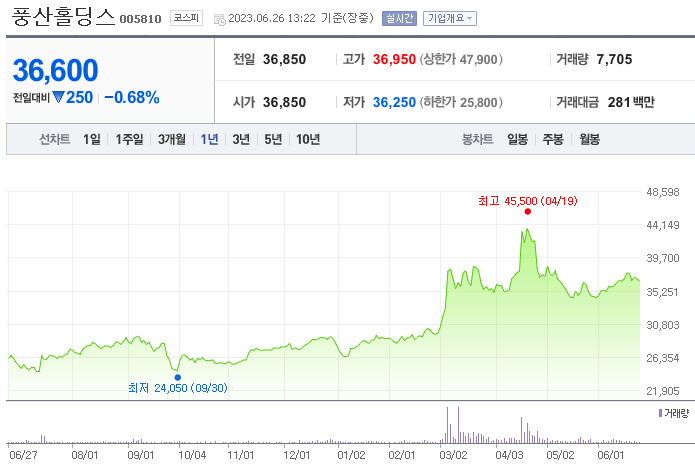Show the 5년 chart range

pyautogui.click(x=273, y=140)
